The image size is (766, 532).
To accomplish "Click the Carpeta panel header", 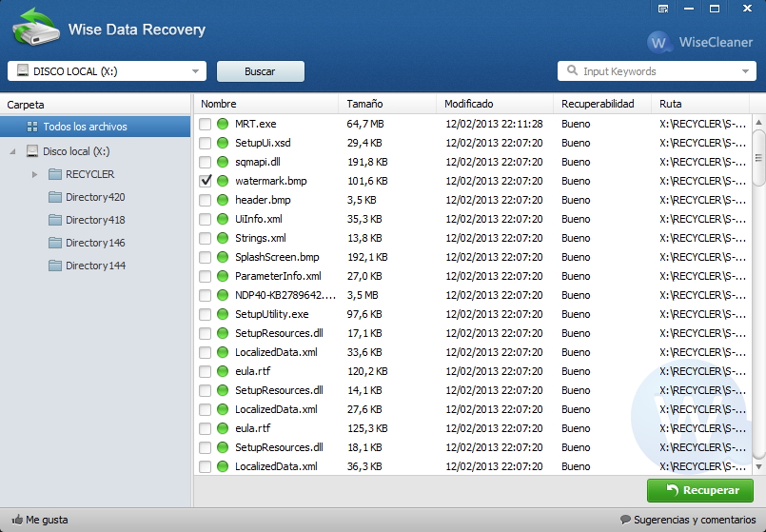I will point(95,105).
